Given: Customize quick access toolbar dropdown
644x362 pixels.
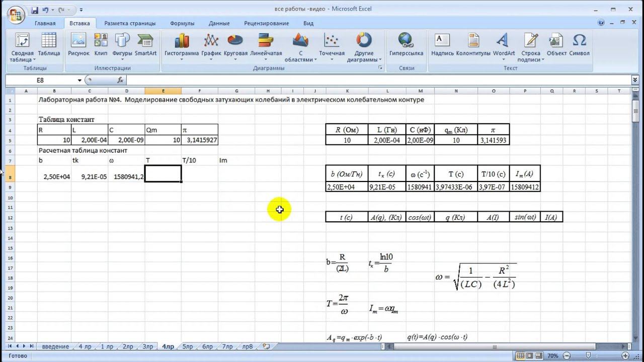Looking at the screenshot, I should pos(82,10).
